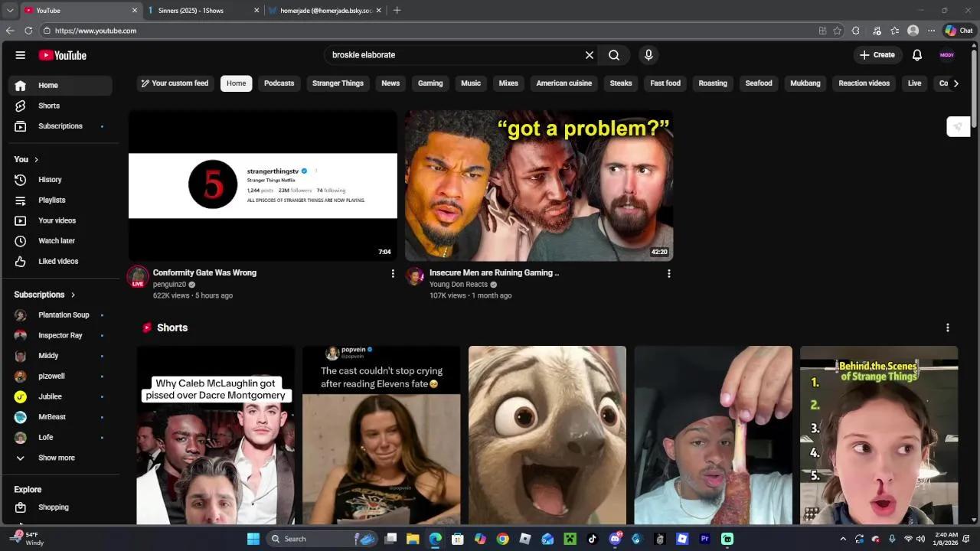
Task: Open the Shorts shelf options menu
Action: [x=948, y=328]
